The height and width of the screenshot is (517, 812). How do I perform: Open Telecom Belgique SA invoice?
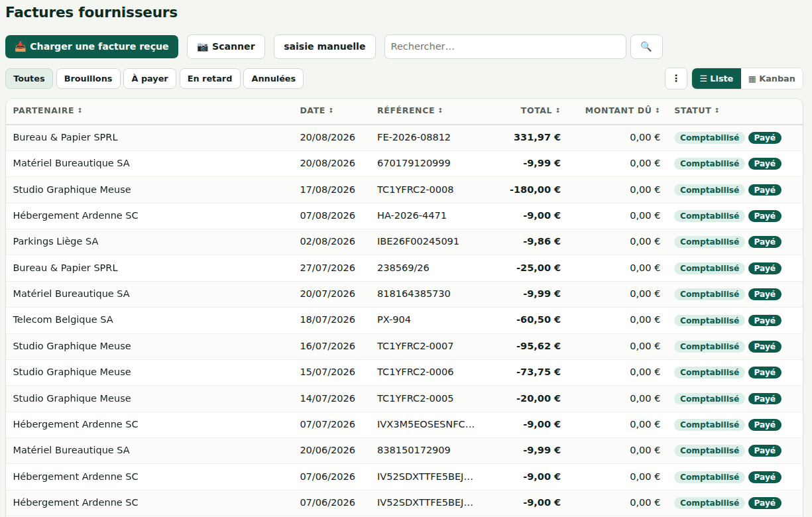point(404,320)
